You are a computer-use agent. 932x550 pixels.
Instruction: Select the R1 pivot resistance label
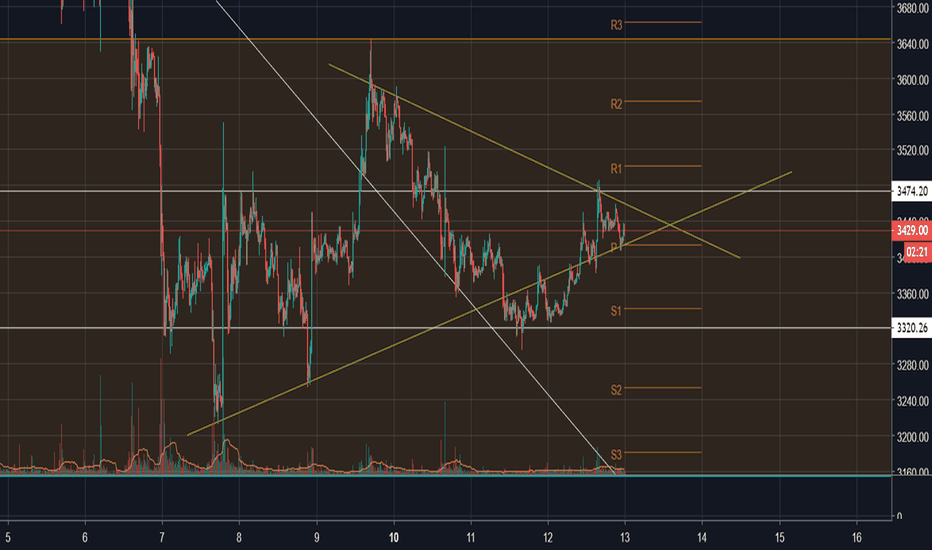click(x=616, y=169)
